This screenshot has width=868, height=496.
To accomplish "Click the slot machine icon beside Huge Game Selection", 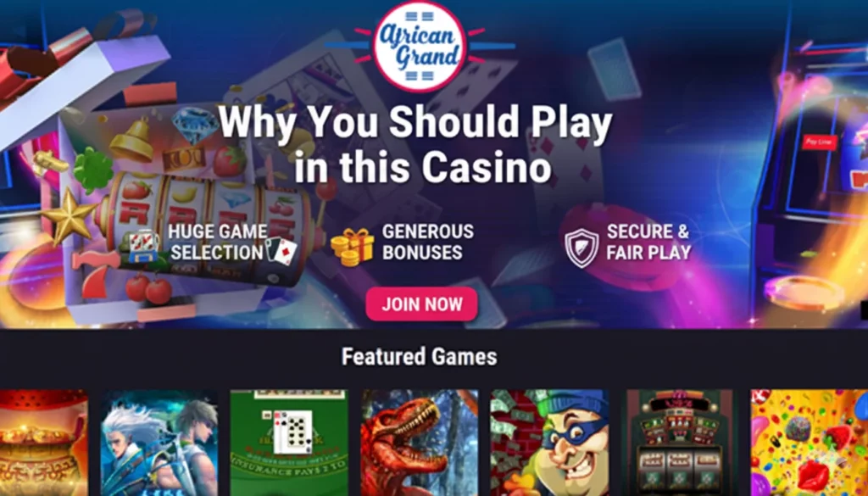I will tap(142, 246).
